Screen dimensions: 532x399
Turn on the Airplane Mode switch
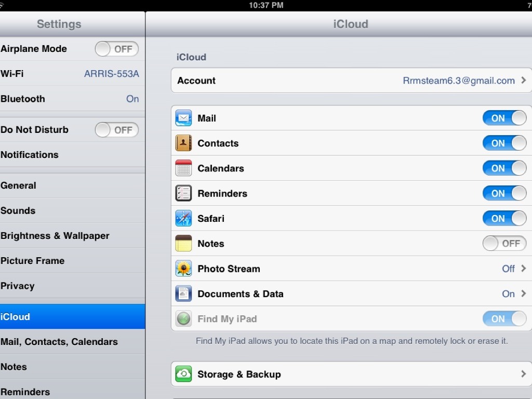(117, 49)
